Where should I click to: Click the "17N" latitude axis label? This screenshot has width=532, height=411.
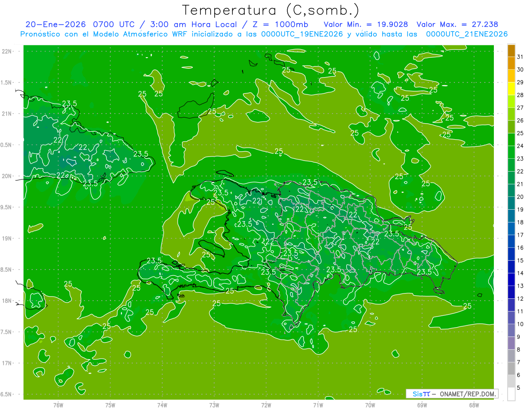[x=7, y=364]
